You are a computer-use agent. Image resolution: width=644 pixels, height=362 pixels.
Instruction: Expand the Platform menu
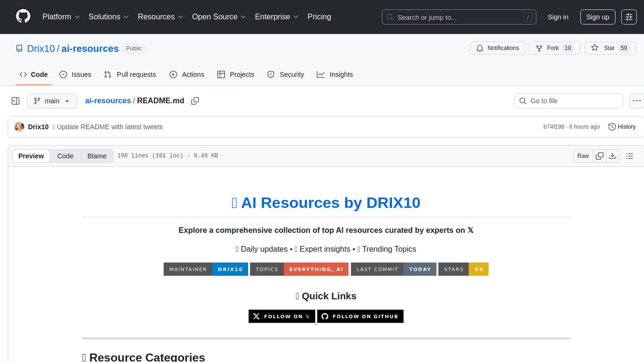pos(61,17)
